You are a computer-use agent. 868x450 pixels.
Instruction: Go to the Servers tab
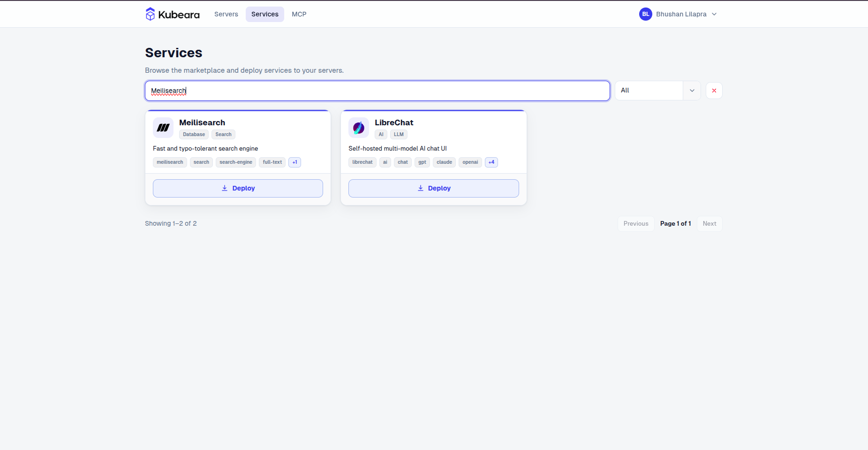click(226, 14)
